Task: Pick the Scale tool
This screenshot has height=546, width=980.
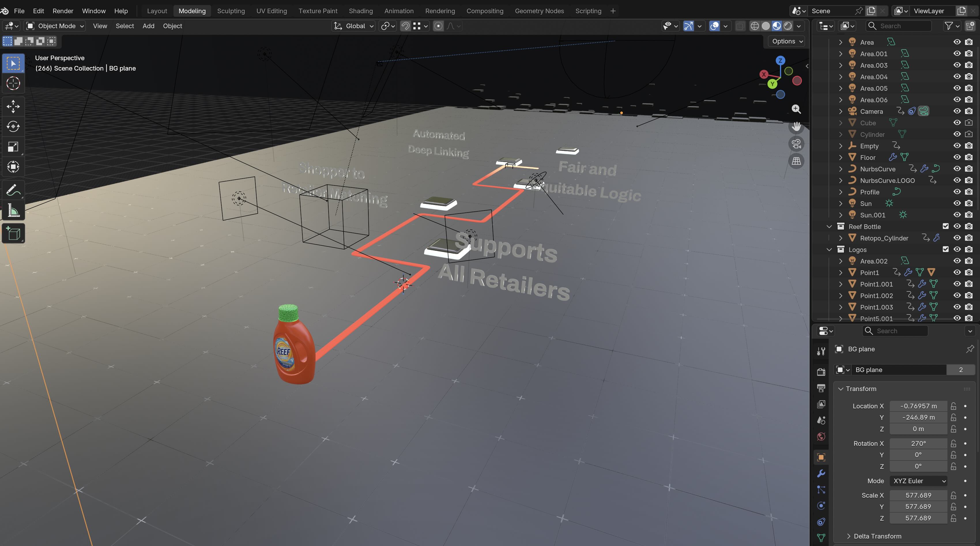Action: [x=13, y=147]
